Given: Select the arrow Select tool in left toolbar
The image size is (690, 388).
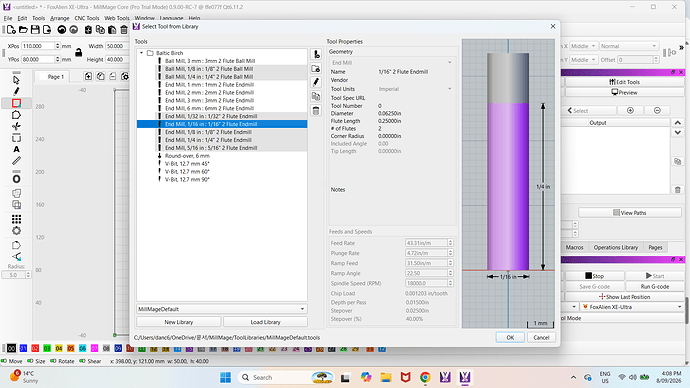Looking at the screenshot, I should tap(16, 80).
